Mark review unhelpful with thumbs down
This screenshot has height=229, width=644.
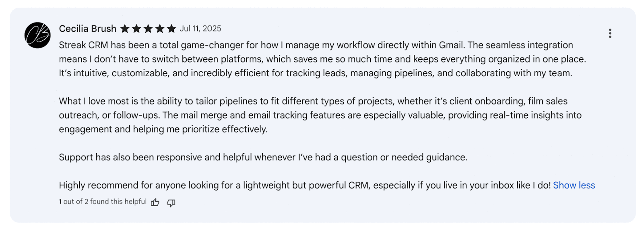coord(171,203)
